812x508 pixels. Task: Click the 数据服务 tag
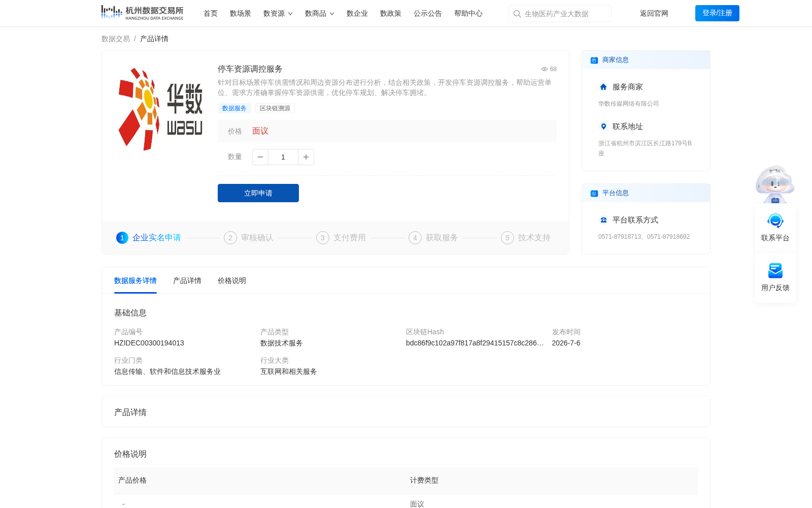(234, 108)
